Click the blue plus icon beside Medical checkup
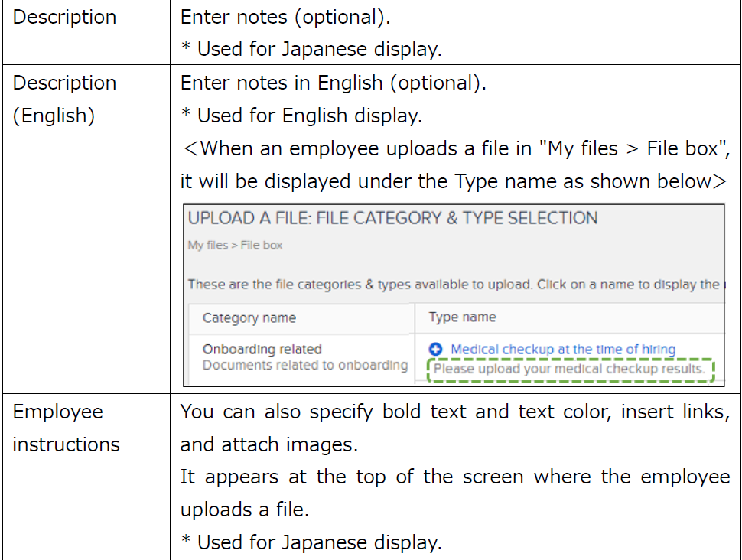The width and height of the screenshot is (742, 560). (436, 350)
